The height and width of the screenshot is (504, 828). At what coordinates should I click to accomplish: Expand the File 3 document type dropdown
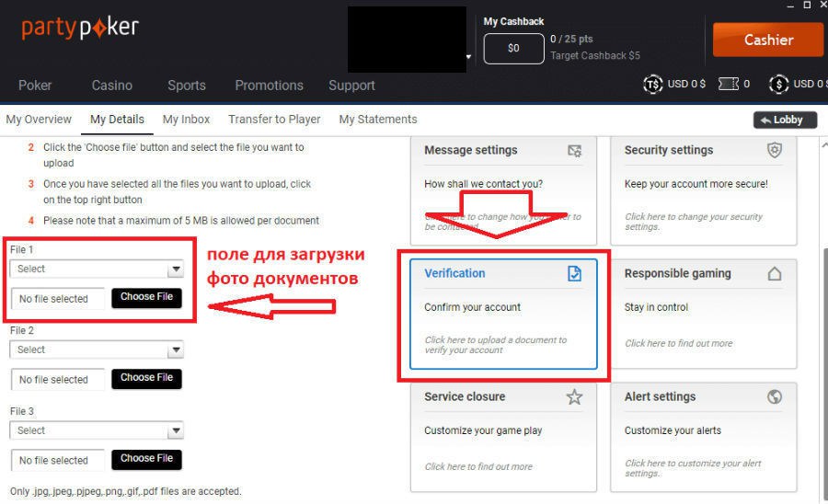click(x=175, y=431)
